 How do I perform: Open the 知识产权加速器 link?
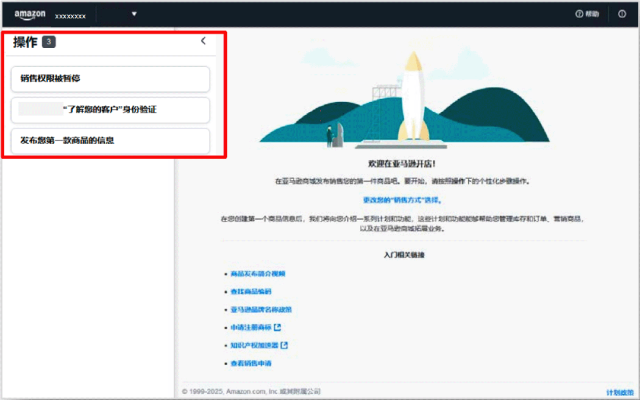pyautogui.click(x=253, y=345)
